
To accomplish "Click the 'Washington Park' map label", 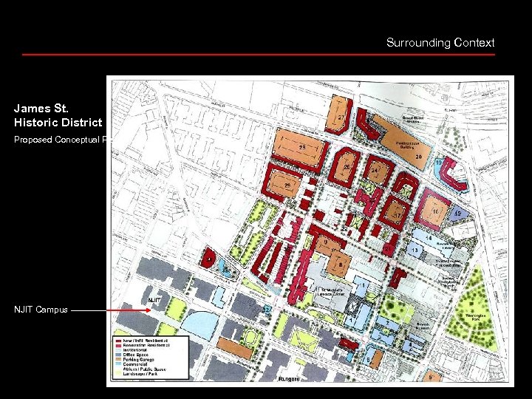I will 475,318.
